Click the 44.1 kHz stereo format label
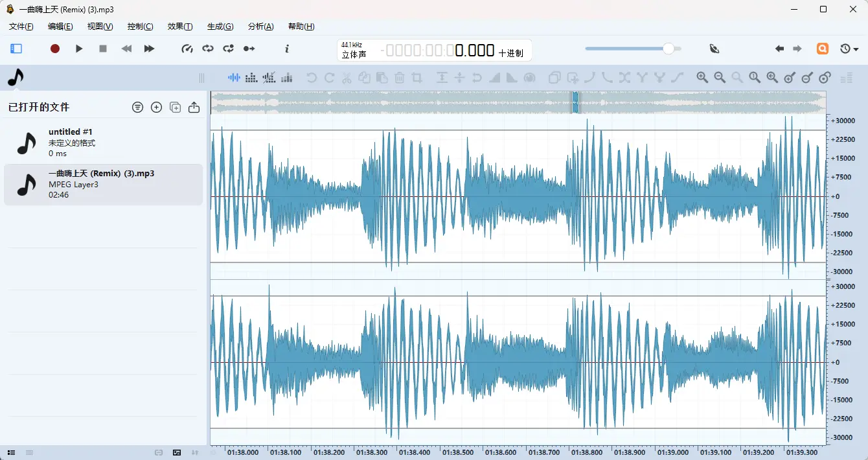 coord(354,50)
